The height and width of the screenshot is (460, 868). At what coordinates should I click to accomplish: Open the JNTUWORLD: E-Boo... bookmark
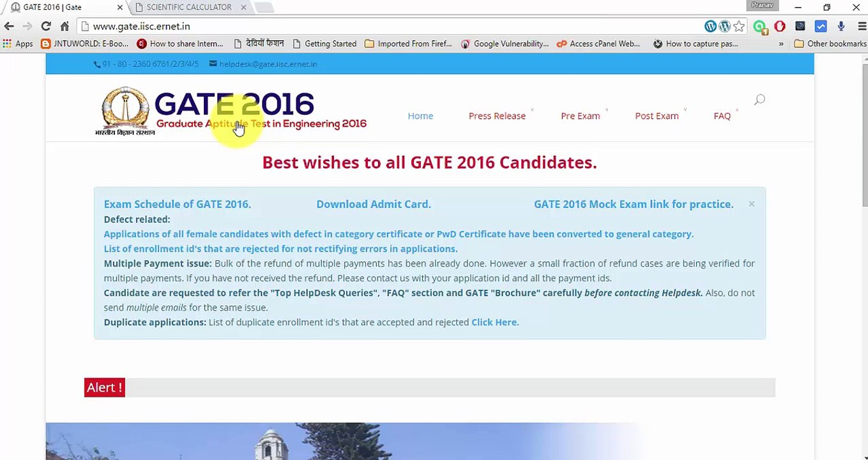click(84, 43)
